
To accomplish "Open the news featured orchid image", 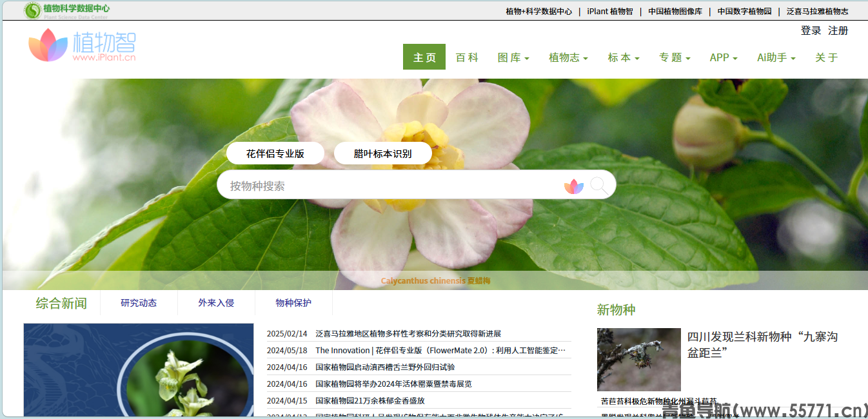I will click(x=139, y=370).
